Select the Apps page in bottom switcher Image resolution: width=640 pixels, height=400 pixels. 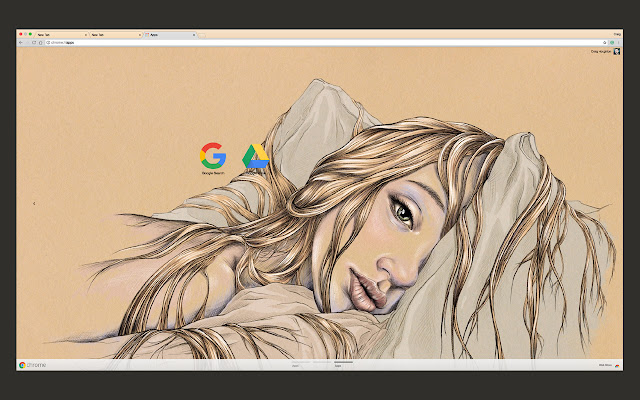point(344,364)
